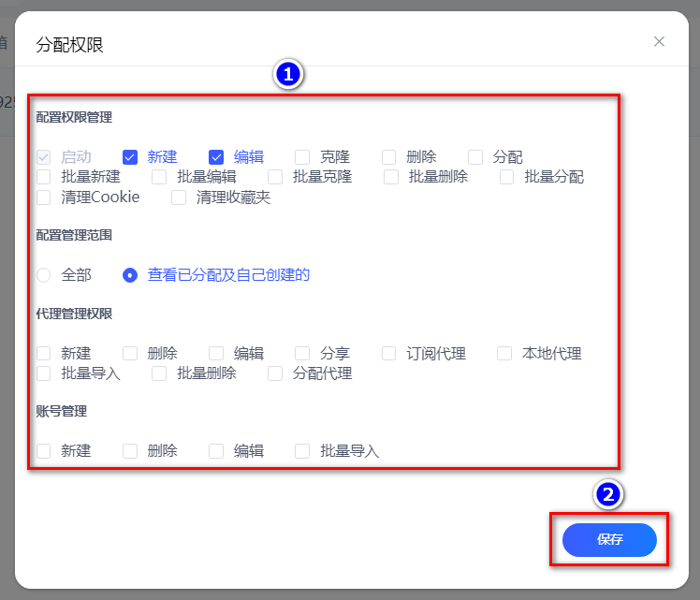
Task: Tick the 分配 checkbox under 配置权限管理
Action: 475,157
